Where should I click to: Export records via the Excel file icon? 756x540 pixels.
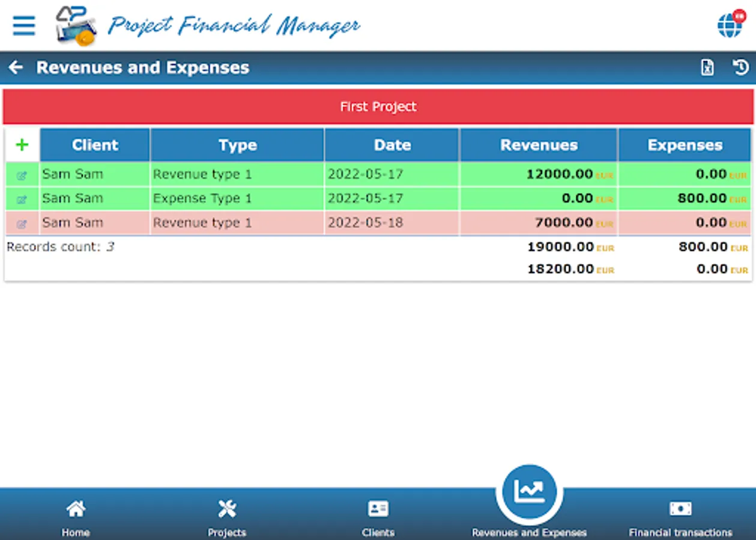click(x=707, y=68)
